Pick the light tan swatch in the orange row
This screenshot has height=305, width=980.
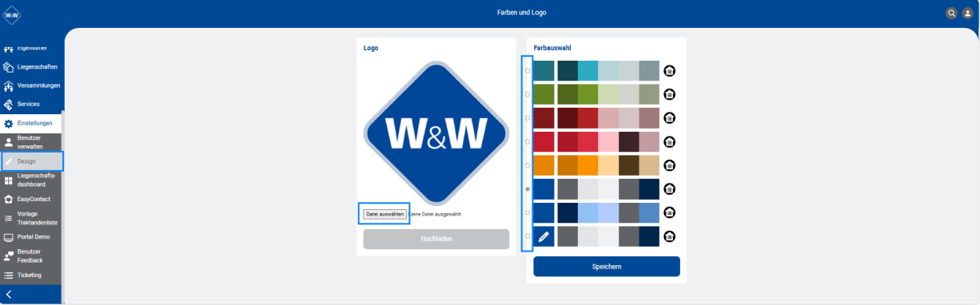tap(649, 165)
